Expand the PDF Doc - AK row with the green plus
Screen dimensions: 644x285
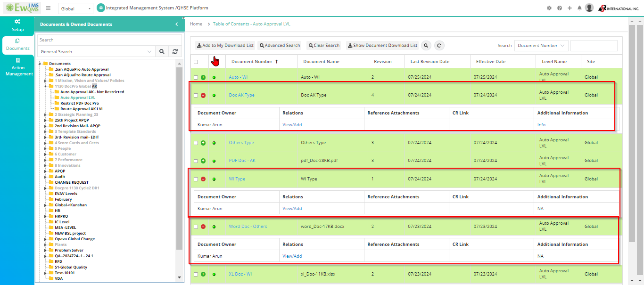pyautogui.click(x=203, y=161)
